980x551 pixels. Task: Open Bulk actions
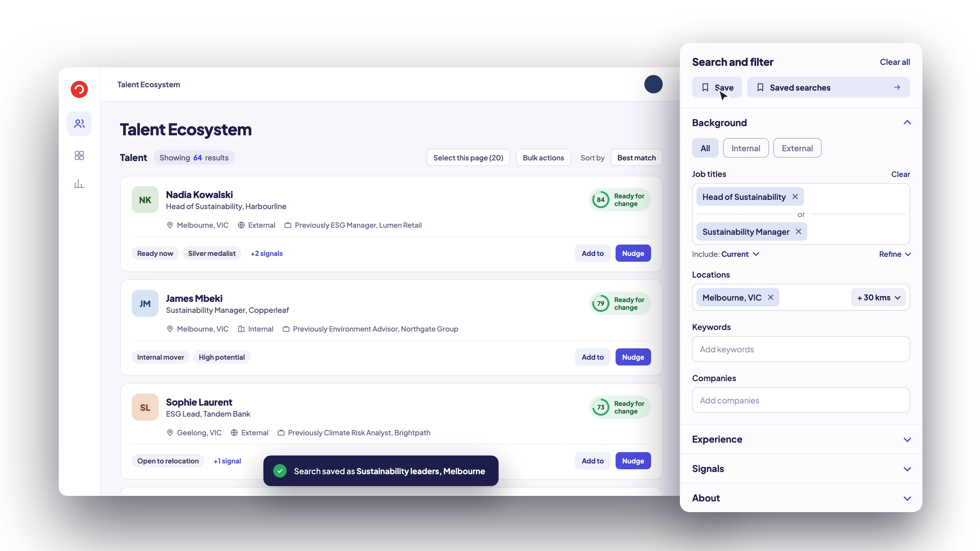point(543,157)
